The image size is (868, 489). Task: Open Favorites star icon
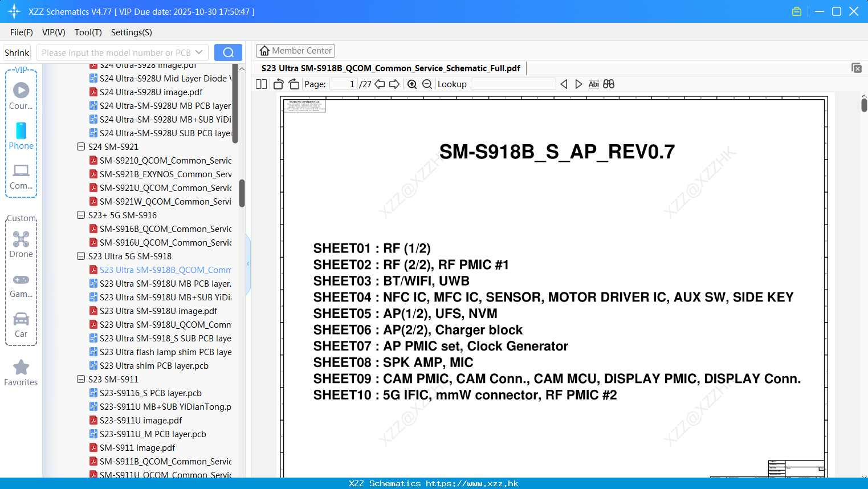click(21, 373)
